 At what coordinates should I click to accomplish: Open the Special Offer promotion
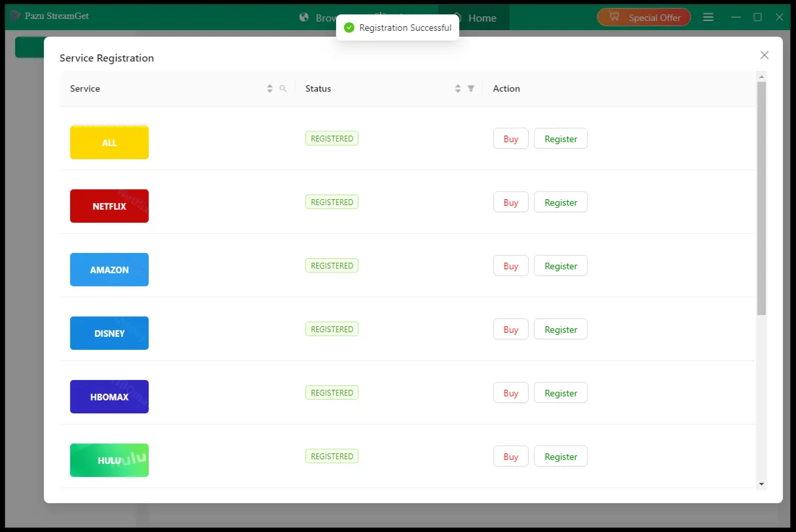[x=644, y=17]
